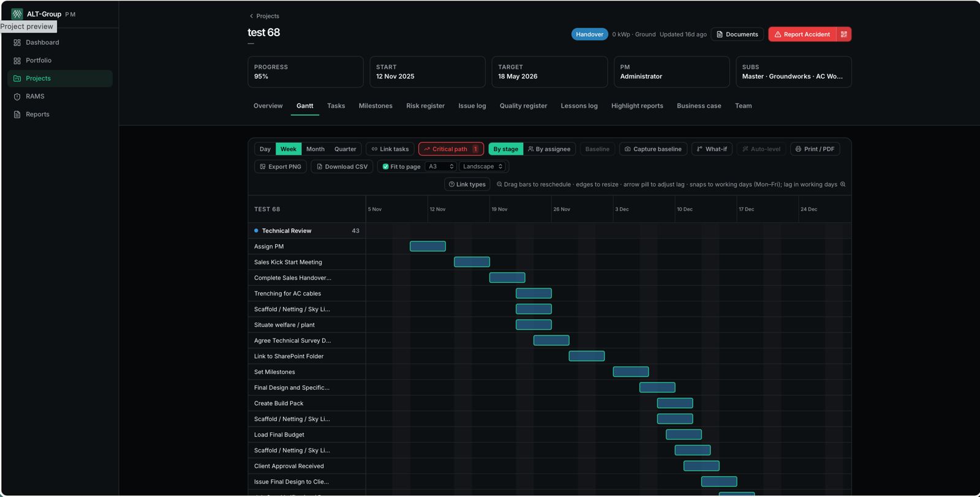Viewport: 980px width, 497px height.
Task: Collapse the Technical Review stage row
Action: [x=307, y=231]
